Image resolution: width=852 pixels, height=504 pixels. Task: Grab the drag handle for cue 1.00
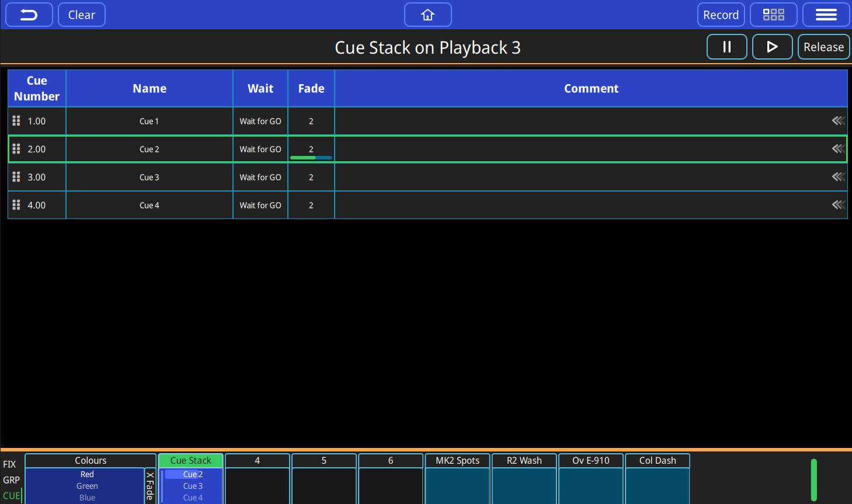[16, 121]
